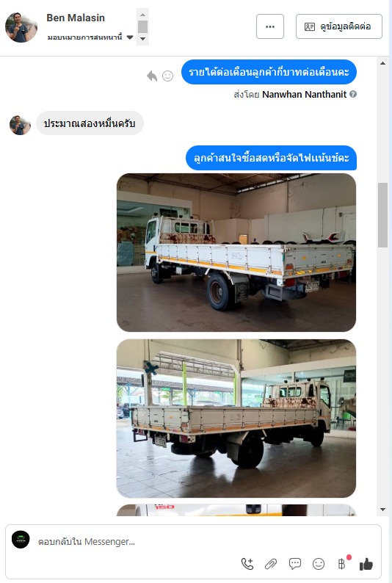Open the three-dots more options button

(270, 26)
